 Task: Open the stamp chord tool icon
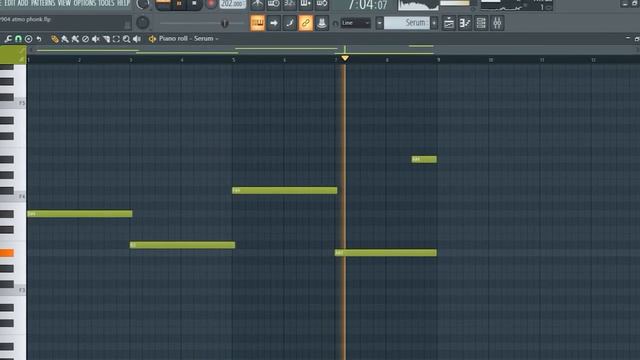pos(29,39)
